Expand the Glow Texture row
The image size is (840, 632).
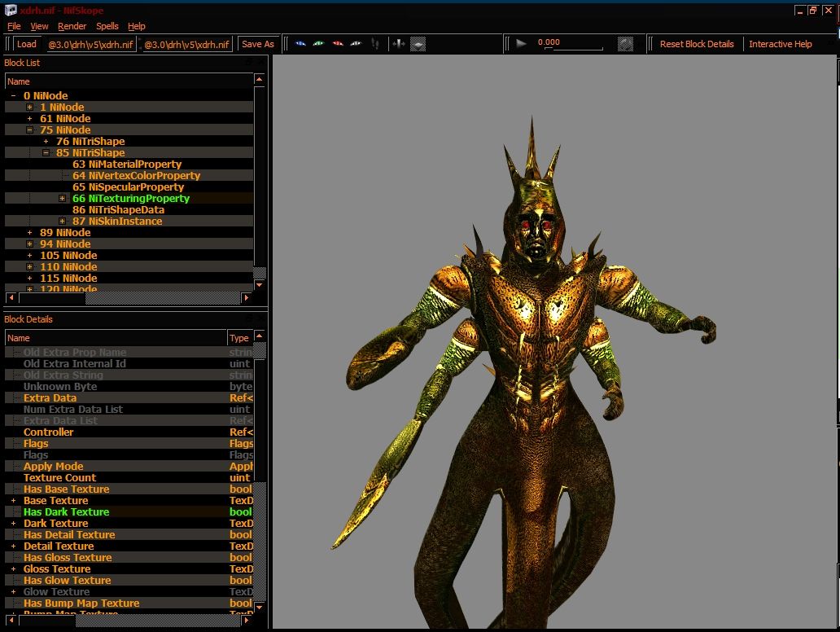pyautogui.click(x=13, y=592)
